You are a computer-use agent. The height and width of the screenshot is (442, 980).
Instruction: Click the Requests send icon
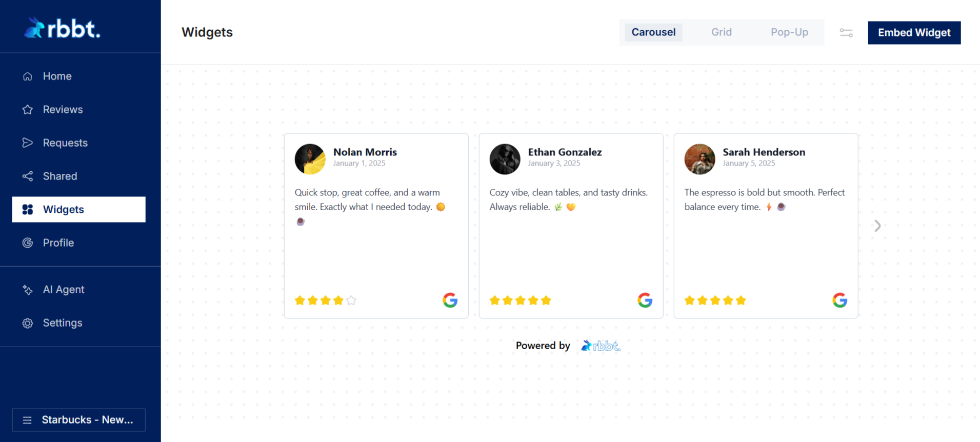pyautogui.click(x=27, y=143)
